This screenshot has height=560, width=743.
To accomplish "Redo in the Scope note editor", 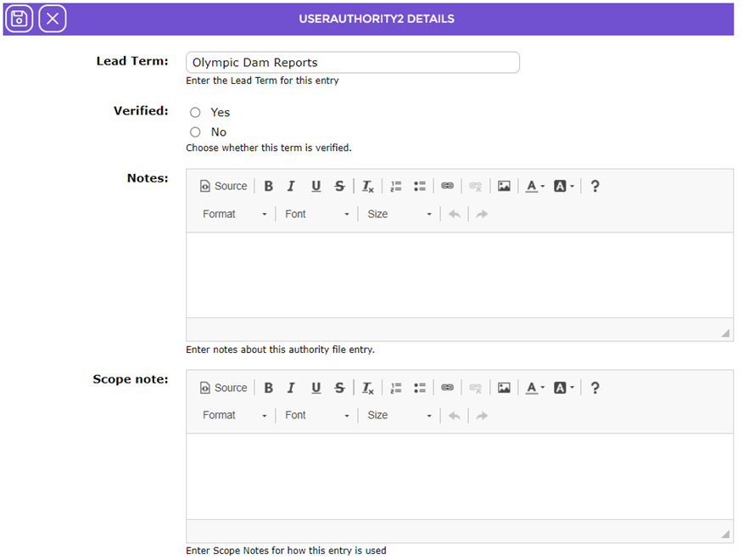I will tap(482, 416).
